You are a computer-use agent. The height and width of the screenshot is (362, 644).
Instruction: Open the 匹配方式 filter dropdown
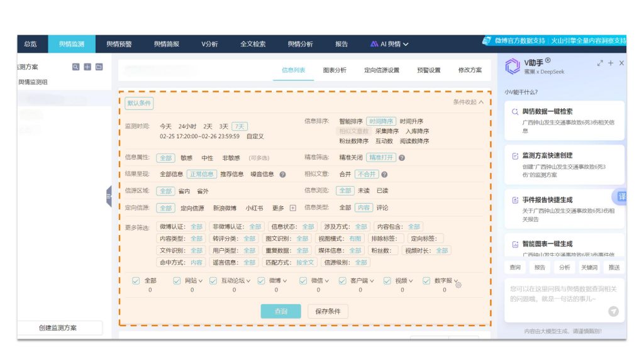[289, 263]
